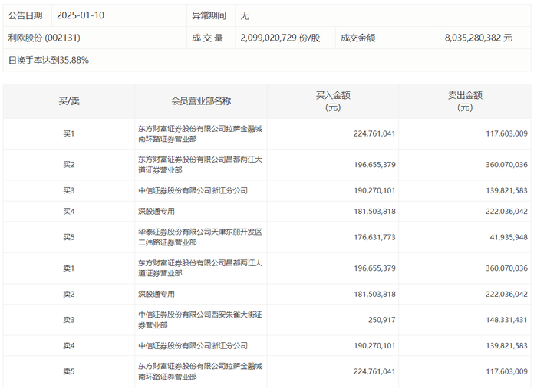
Task: Select the 卖2 row label
Action: pyautogui.click(x=69, y=294)
